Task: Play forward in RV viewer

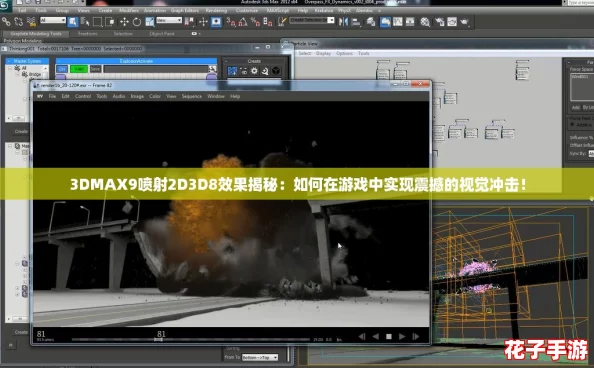Action: point(402,337)
